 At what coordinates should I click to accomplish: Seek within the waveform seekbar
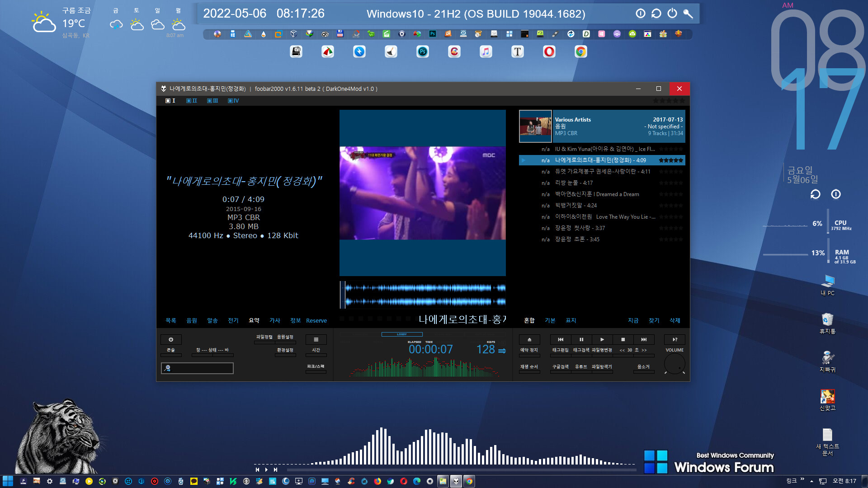[423, 295]
